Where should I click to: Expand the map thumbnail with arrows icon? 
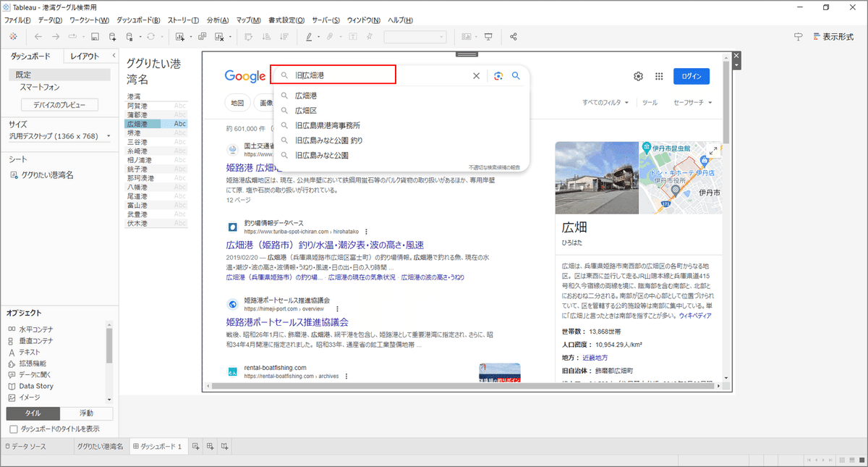(714, 151)
